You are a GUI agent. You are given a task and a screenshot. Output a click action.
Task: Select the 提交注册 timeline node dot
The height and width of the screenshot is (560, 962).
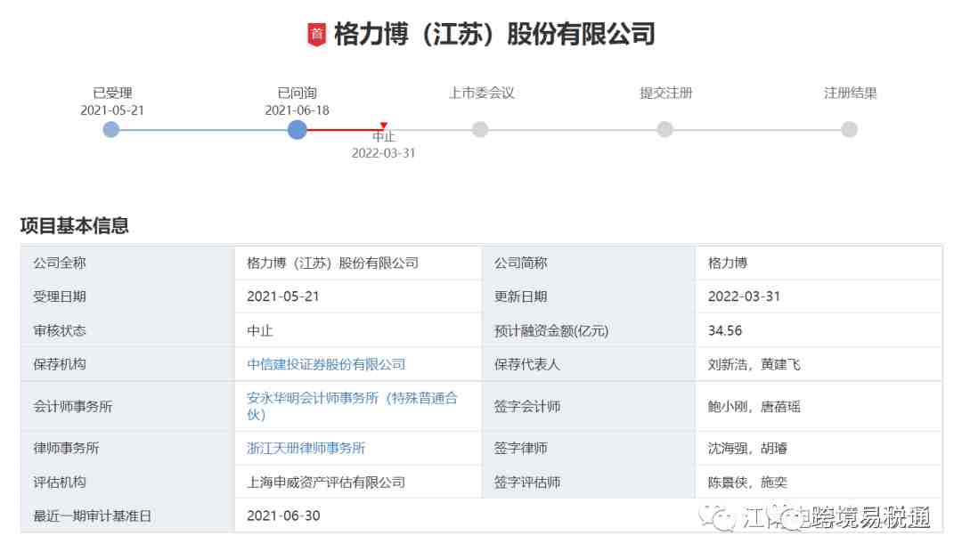[665, 129]
